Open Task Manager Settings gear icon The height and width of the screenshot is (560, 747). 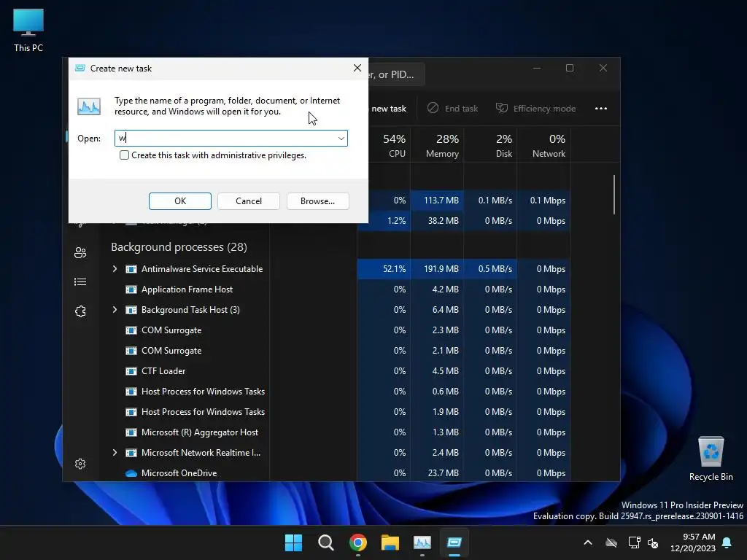pos(80,464)
